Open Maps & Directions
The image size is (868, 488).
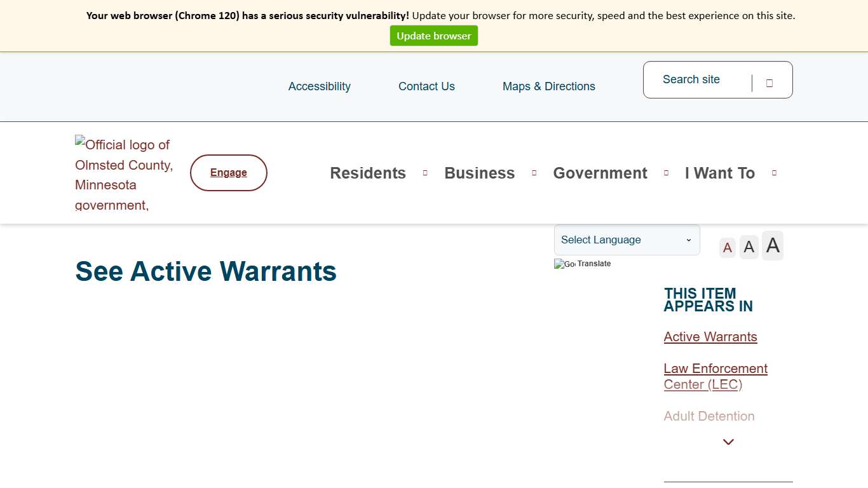pyautogui.click(x=548, y=86)
